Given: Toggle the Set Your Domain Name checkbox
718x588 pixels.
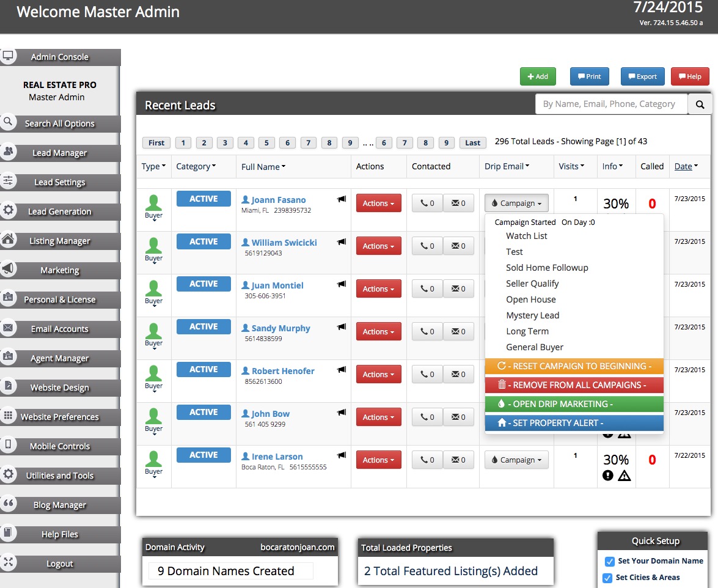Looking at the screenshot, I should [x=609, y=561].
